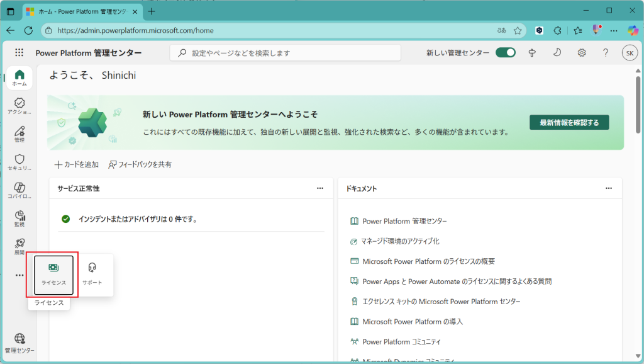Open Microsoft Power Platform のライセンスの概要 link
644x364 pixels.
(428, 261)
